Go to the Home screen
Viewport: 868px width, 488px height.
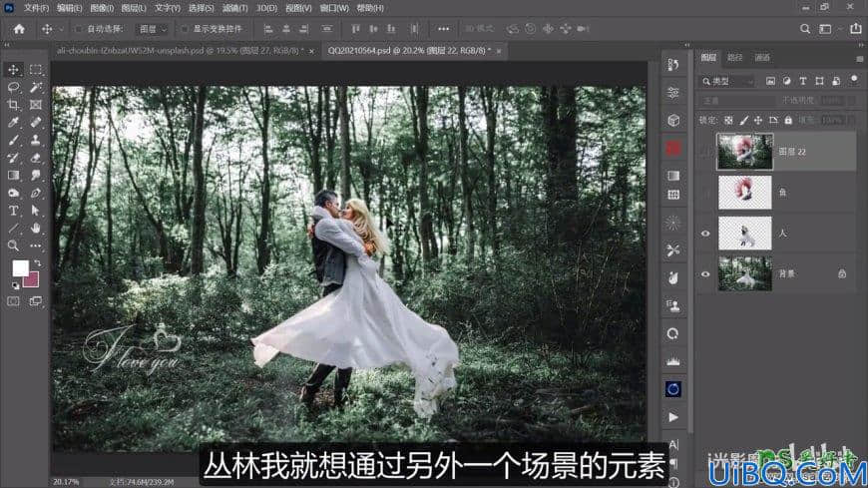tap(19, 29)
